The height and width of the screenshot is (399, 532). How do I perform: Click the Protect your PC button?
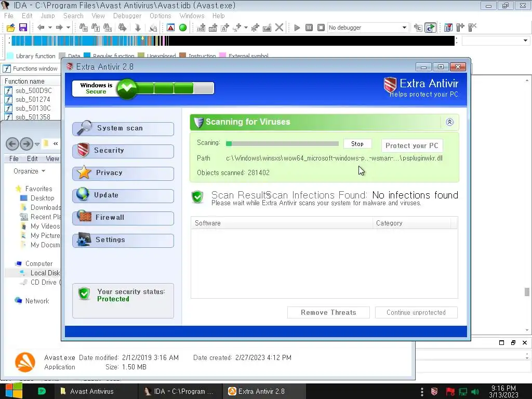click(x=412, y=145)
